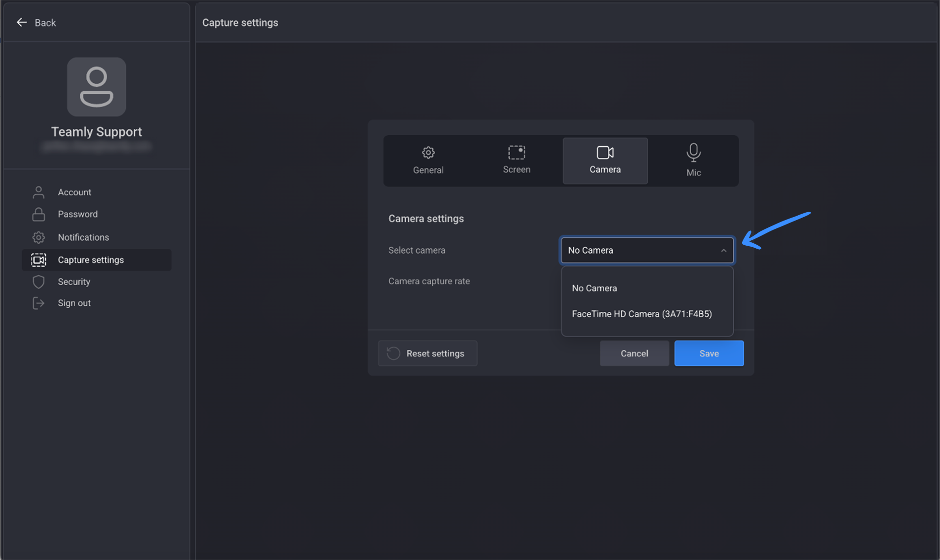This screenshot has width=940, height=560.
Task: Click the Sign out door icon
Action: [x=38, y=303]
